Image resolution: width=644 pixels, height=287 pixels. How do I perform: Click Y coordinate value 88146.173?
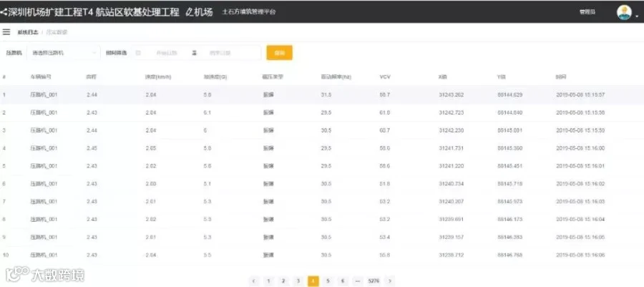[509, 219]
